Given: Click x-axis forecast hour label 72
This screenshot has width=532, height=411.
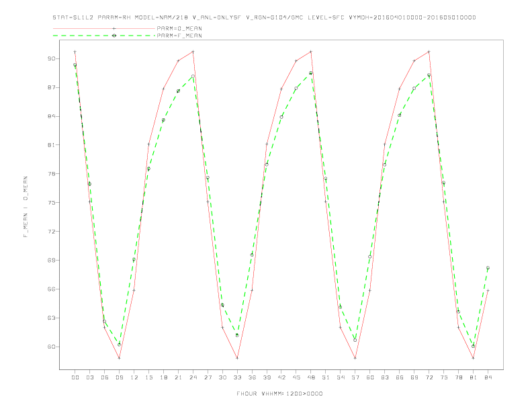Looking at the screenshot, I should (x=429, y=377).
